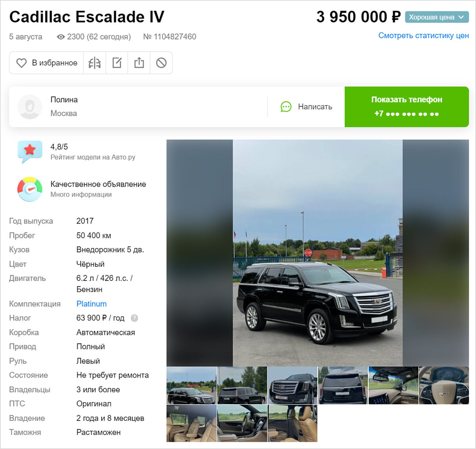Click the share listing icon
Screen dimensions: 476x449
pos(139,63)
